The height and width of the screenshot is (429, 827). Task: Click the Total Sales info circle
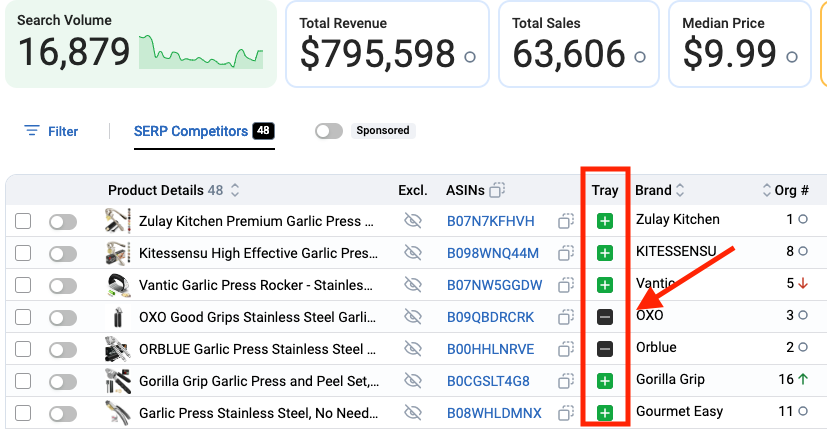pyautogui.click(x=640, y=56)
